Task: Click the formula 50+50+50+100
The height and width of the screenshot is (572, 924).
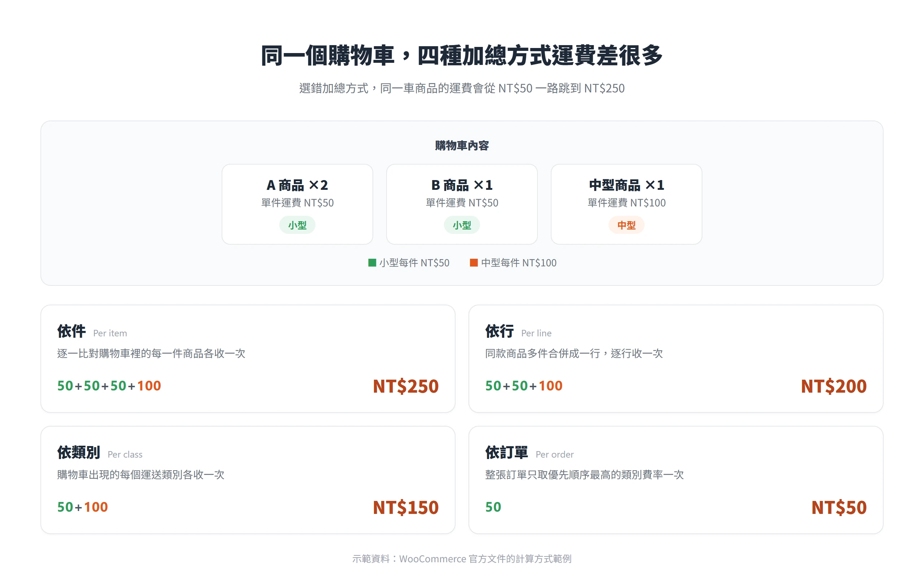Action: point(109,386)
